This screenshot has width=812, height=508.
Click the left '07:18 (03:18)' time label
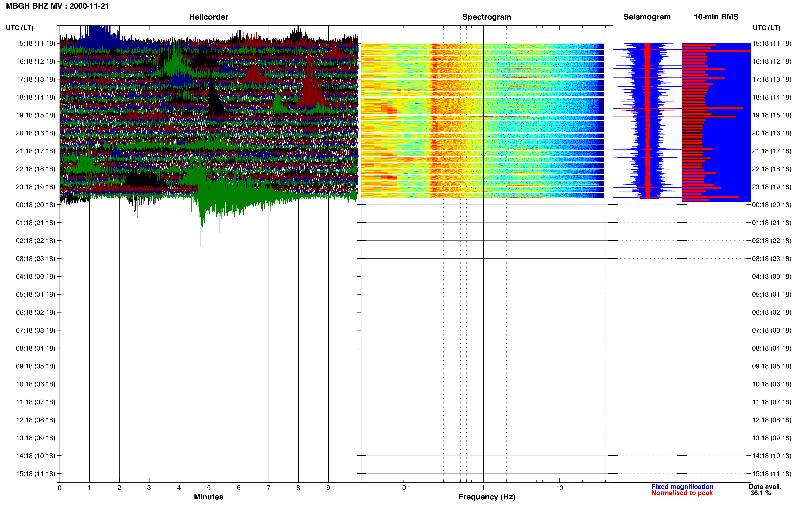36,330
